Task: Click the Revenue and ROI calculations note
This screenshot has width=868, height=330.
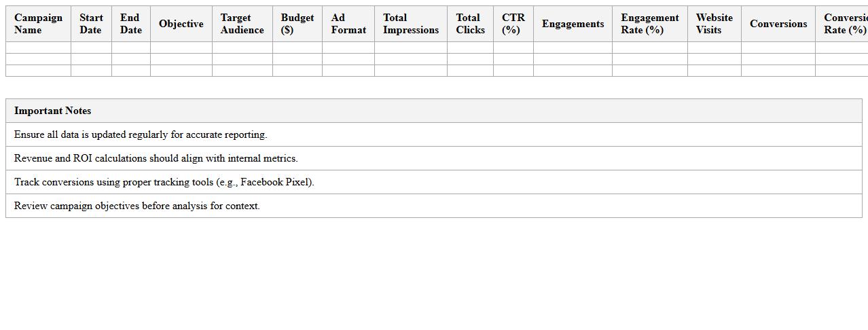Action: coord(156,158)
